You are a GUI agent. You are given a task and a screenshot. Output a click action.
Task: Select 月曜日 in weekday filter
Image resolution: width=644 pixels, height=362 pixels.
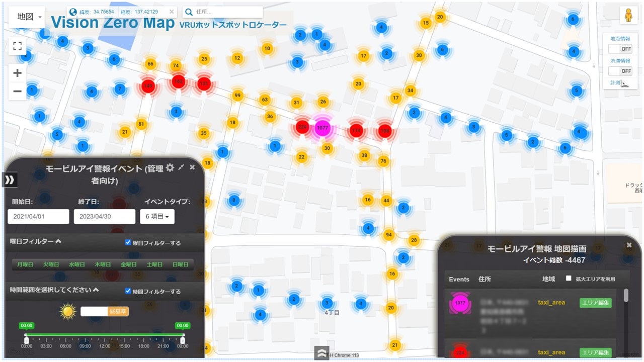pos(25,264)
